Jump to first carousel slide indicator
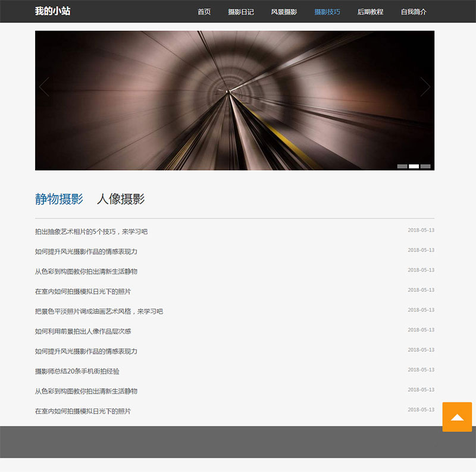Screen dimensions: 476x472 click(402, 166)
